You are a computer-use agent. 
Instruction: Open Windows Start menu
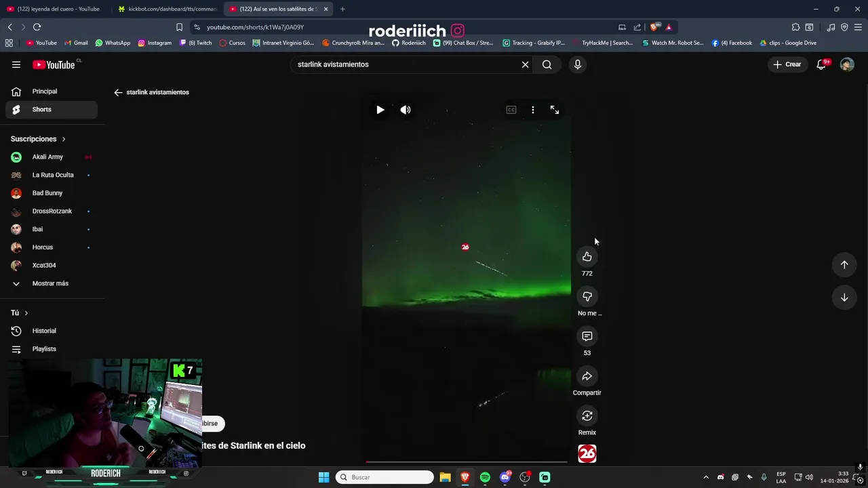point(324,477)
